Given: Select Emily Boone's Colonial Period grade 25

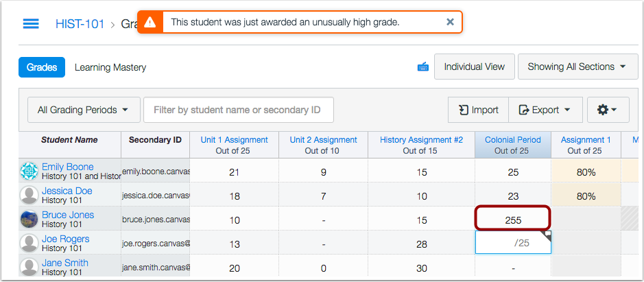Looking at the screenshot, I should [513, 172].
